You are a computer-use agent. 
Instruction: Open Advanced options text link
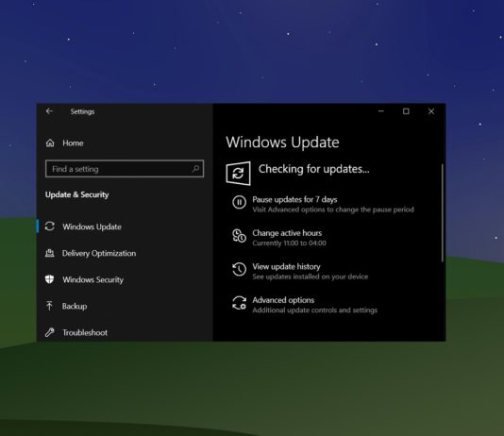283,300
